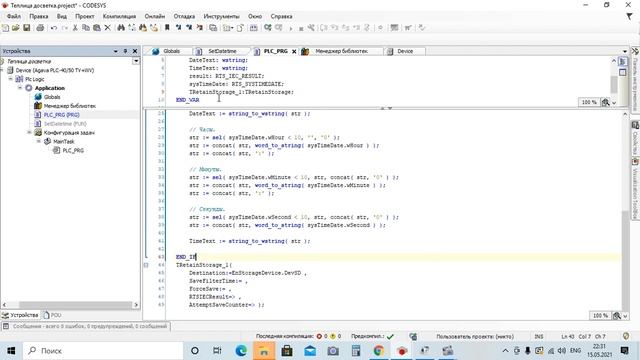Click the declaration pane zoom magnifier icon
The height and width of the screenshot is (360, 640).
click(605, 102)
